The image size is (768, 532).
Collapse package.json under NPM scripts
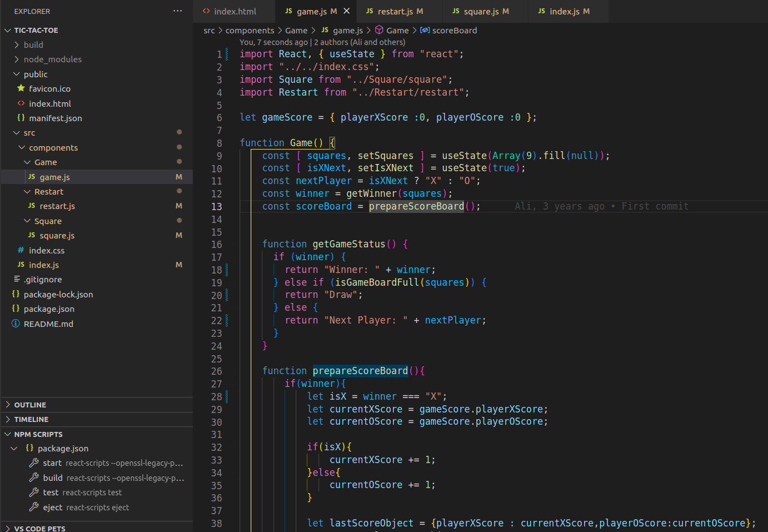click(x=14, y=449)
